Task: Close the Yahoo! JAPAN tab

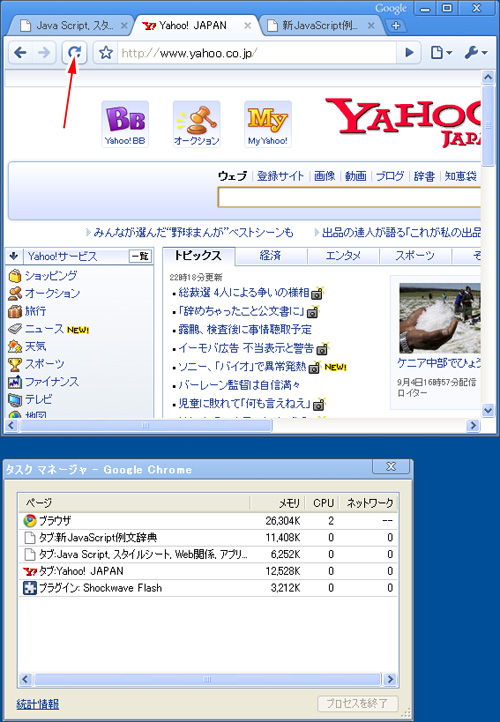Action: (x=248, y=26)
